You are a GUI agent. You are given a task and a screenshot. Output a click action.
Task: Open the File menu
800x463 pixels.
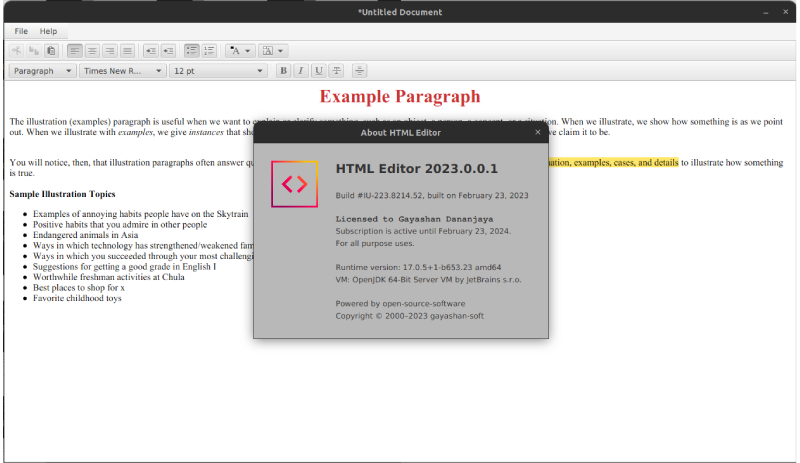click(21, 31)
